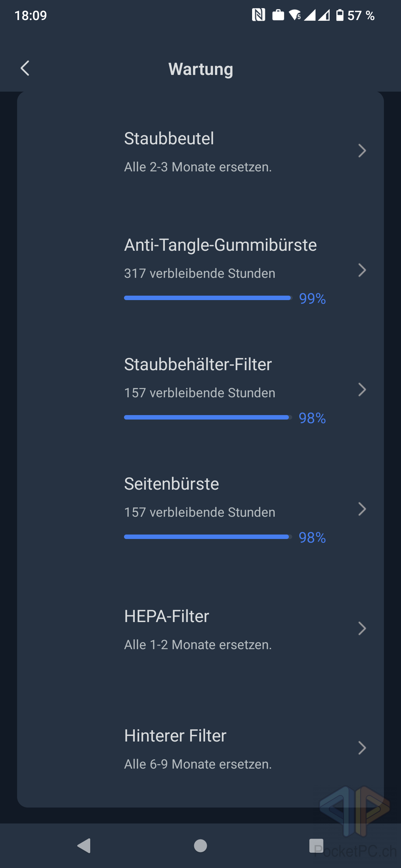Tap the HEPA-Filter title
The width and height of the screenshot is (401, 868).
click(167, 617)
